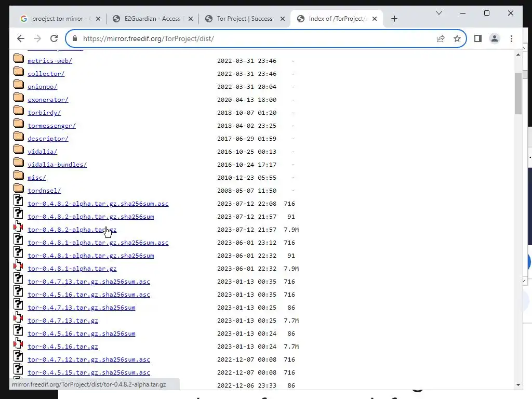The image size is (532, 399).
Task: Open the onionoo/ directory link
Action: coord(43,87)
